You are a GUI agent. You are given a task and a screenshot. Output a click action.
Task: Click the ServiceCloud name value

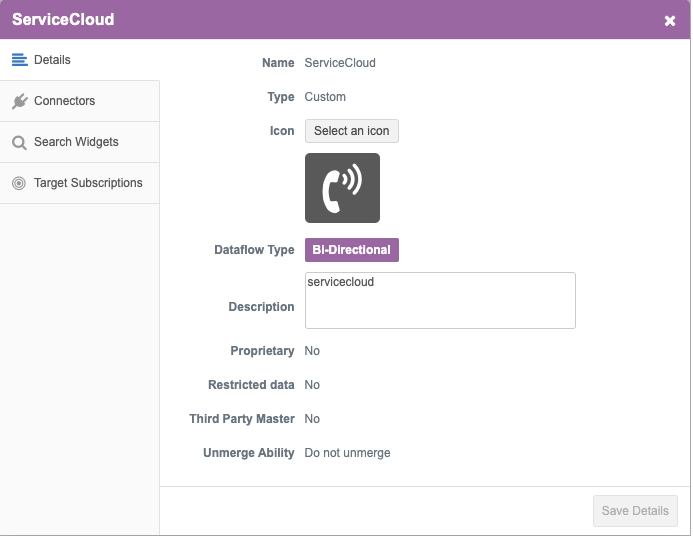[340, 63]
